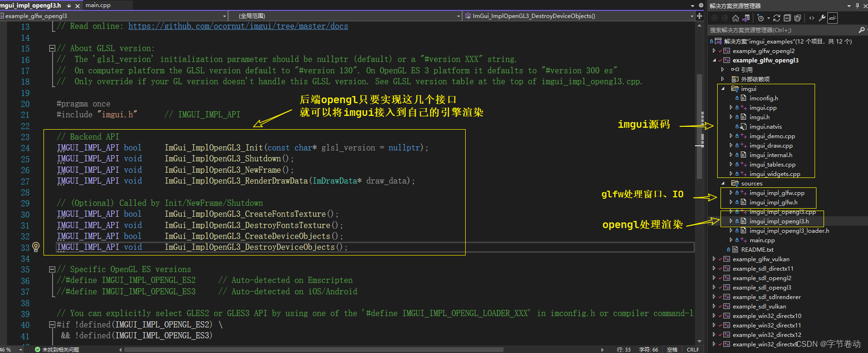Select imgui_internal.h file

pyautogui.click(x=771, y=155)
